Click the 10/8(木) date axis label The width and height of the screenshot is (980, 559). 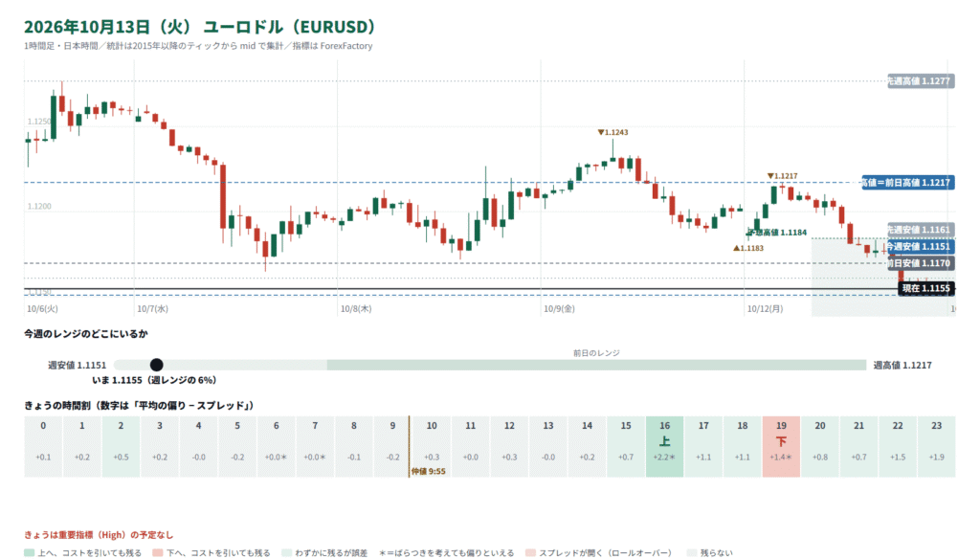(x=356, y=309)
